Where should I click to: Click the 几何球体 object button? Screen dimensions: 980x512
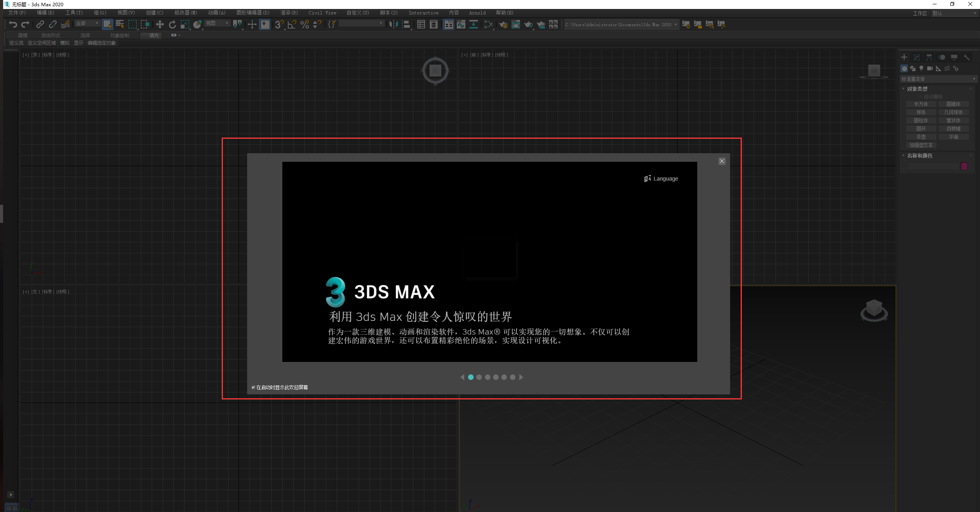point(953,112)
